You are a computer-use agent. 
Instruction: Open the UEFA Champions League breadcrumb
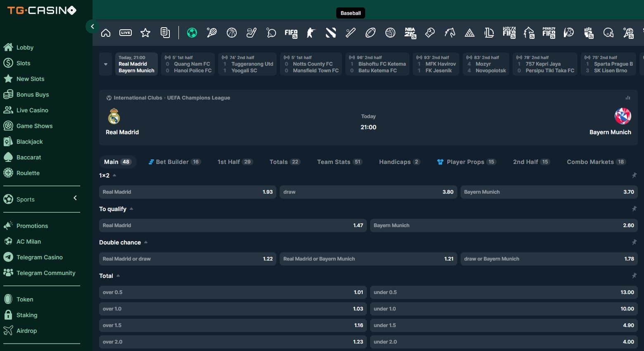[x=198, y=98]
